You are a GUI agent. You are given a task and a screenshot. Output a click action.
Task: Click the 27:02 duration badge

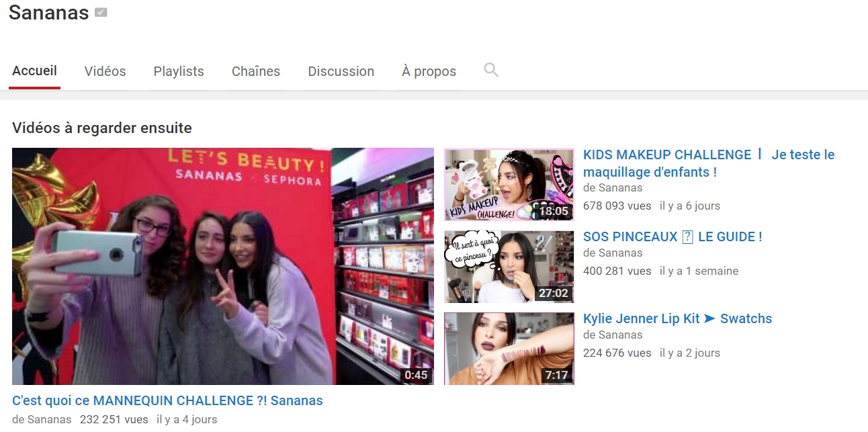coord(554,293)
